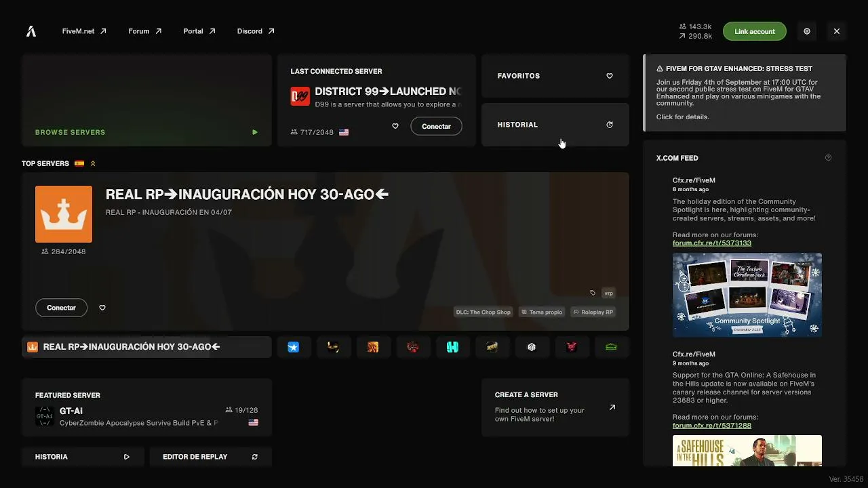Image resolution: width=868 pixels, height=488 pixels.
Task: Favorite the REAL RP server with the heart
Action: pos(102,308)
